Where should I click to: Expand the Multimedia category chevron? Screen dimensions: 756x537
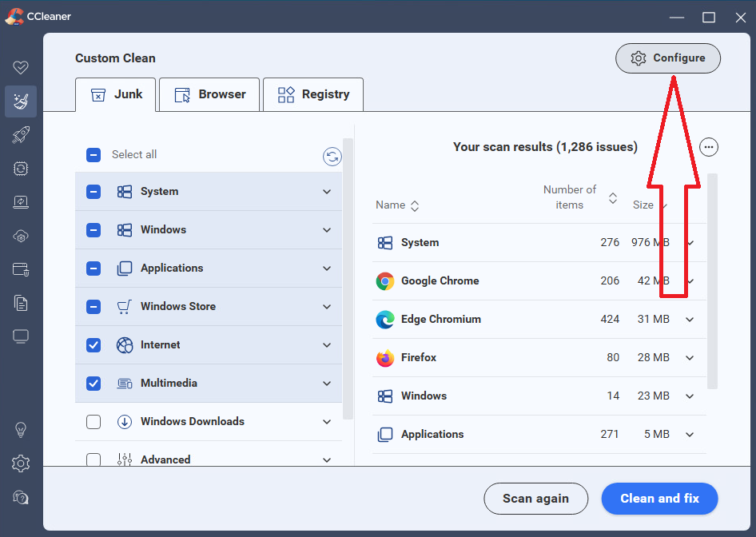[x=327, y=384]
